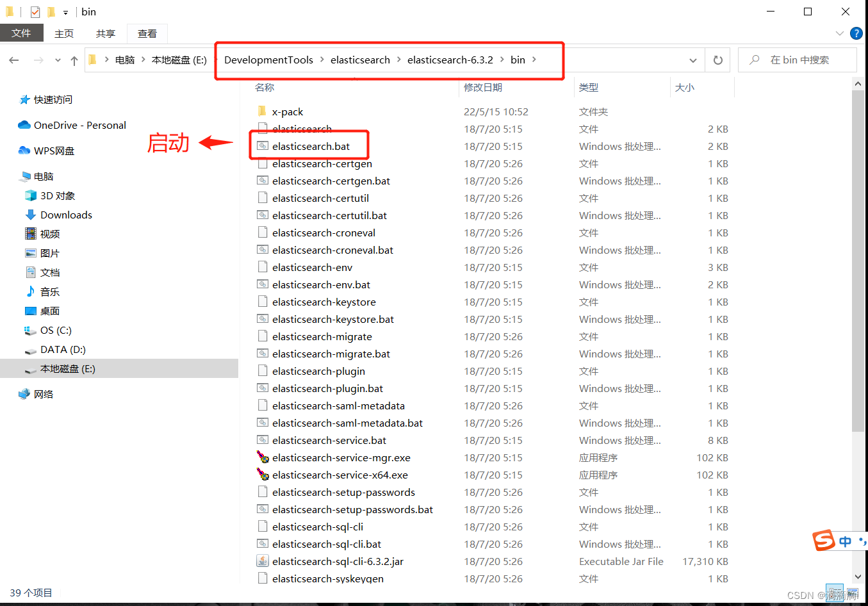Select the OS (C:) drive icon
Viewport: 868px width, 606px height.
coord(31,331)
